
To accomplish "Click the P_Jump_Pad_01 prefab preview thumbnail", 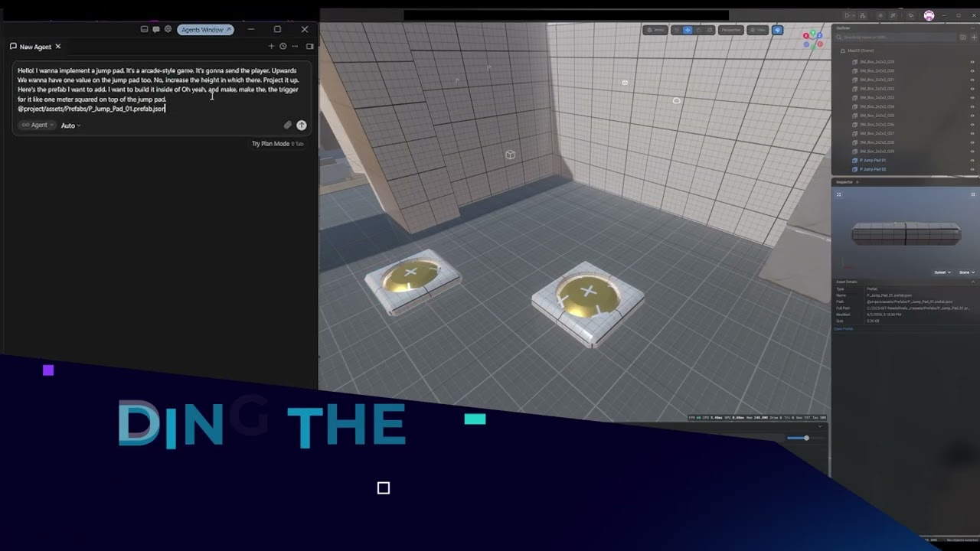I will pos(906,233).
